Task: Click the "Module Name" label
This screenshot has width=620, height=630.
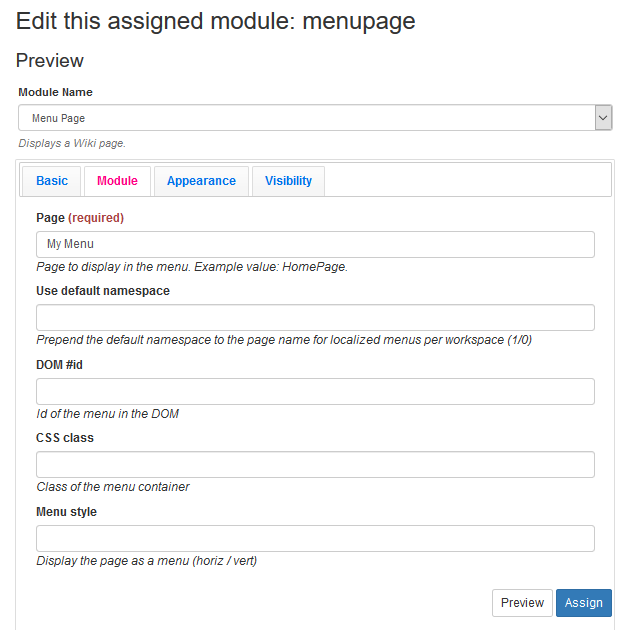Action: click(x=56, y=92)
